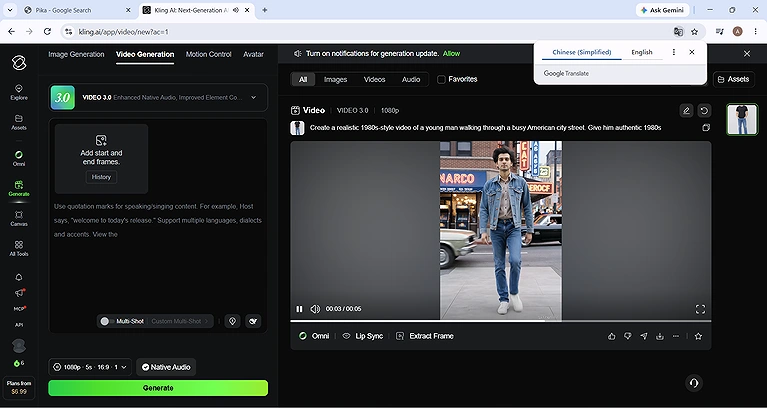
Task: Select the reference image thumbnail at right
Action: 742,119
